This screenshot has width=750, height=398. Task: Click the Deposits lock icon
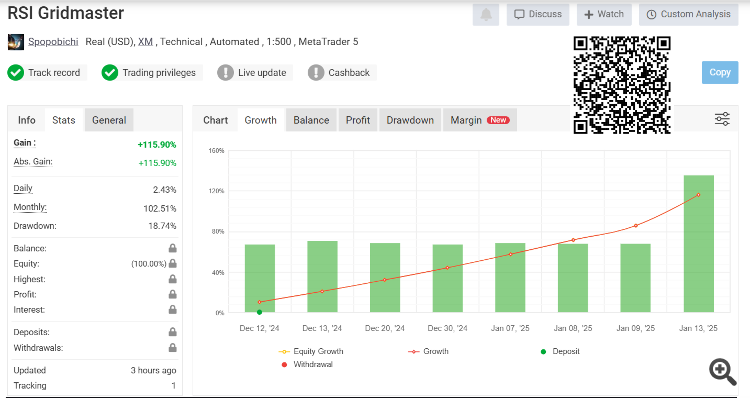point(173,332)
